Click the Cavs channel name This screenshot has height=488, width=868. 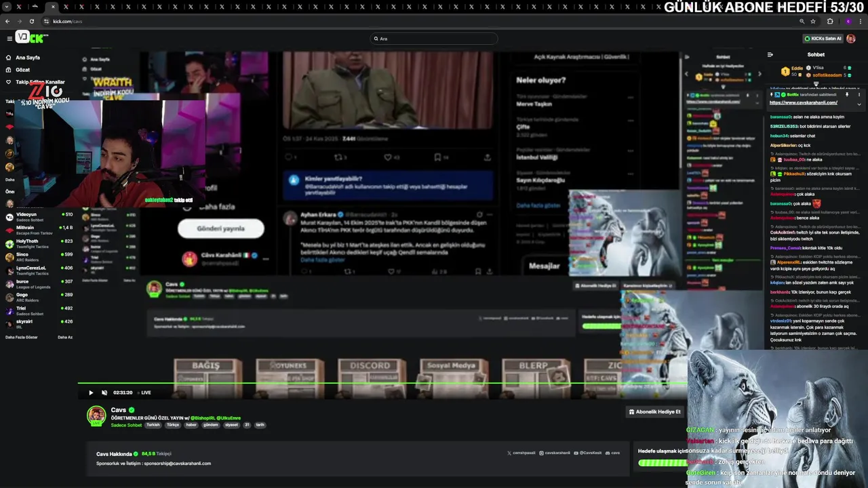pos(119,410)
